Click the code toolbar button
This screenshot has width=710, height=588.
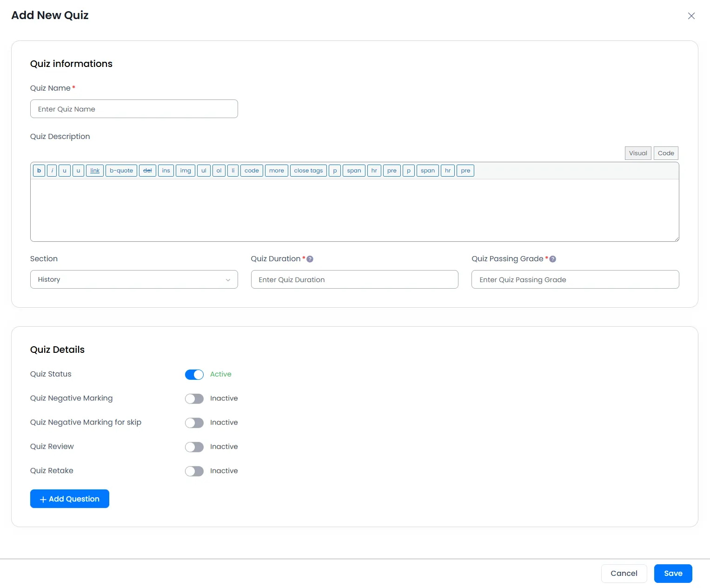pos(252,171)
